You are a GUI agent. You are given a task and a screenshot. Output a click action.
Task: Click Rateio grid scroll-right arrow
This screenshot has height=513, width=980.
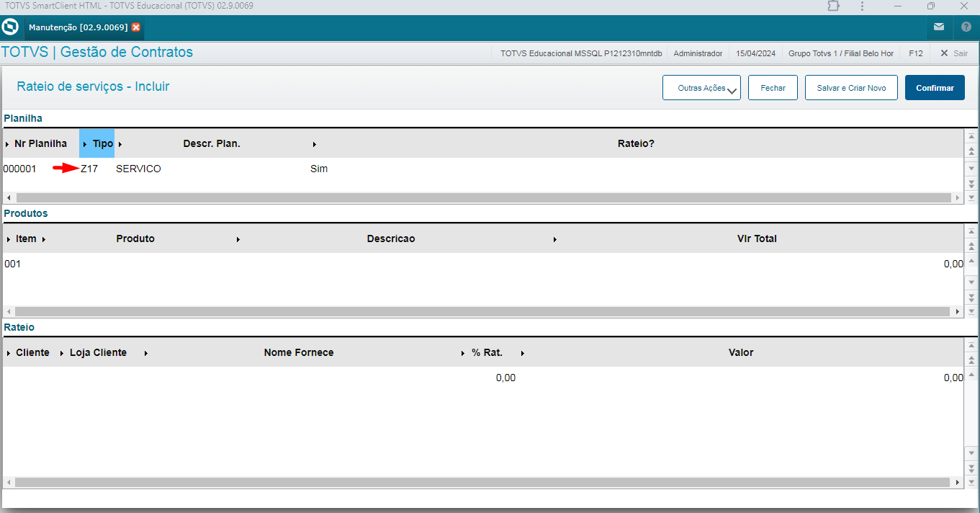click(x=958, y=482)
